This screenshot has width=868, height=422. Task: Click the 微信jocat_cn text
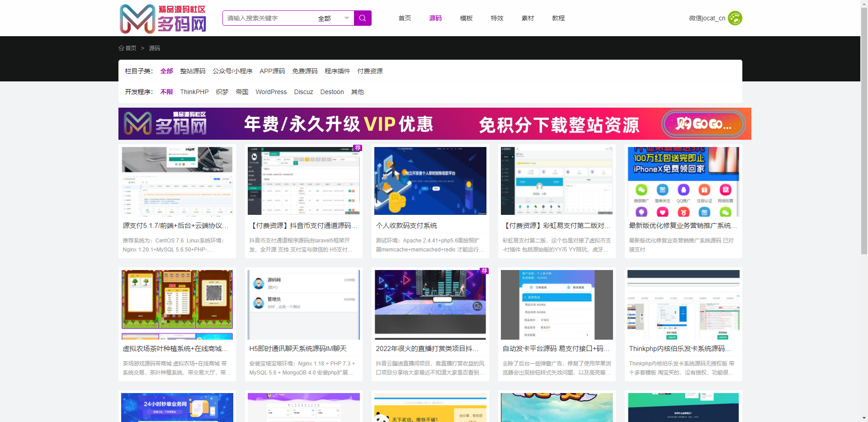tap(707, 18)
